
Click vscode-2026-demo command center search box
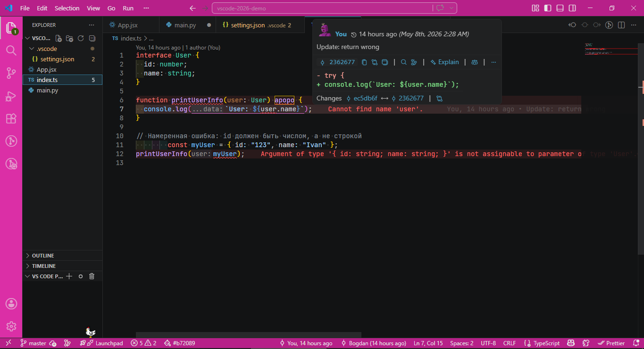click(x=322, y=8)
